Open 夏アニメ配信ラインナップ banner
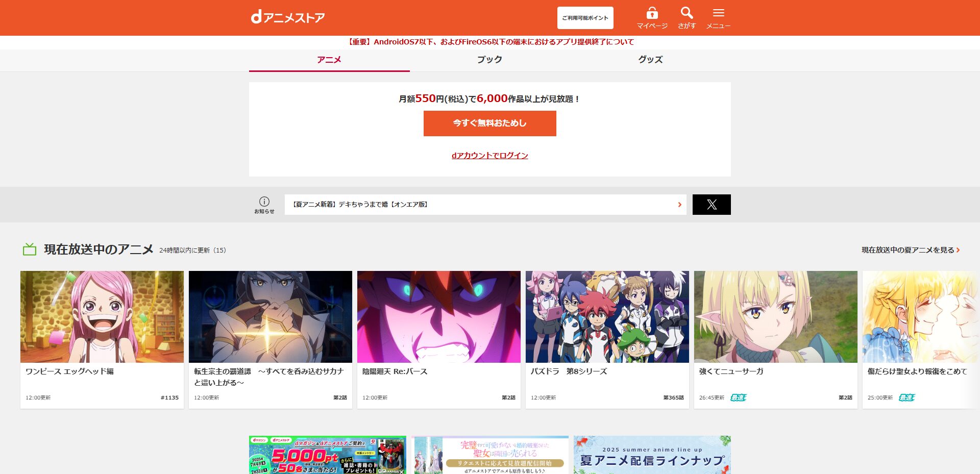This screenshot has height=474, width=980. coord(652,455)
